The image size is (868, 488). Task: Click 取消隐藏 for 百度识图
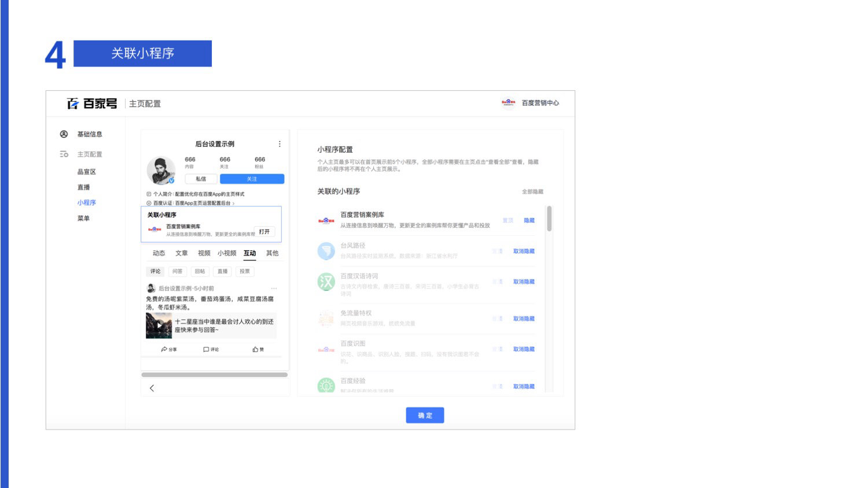click(524, 349)
